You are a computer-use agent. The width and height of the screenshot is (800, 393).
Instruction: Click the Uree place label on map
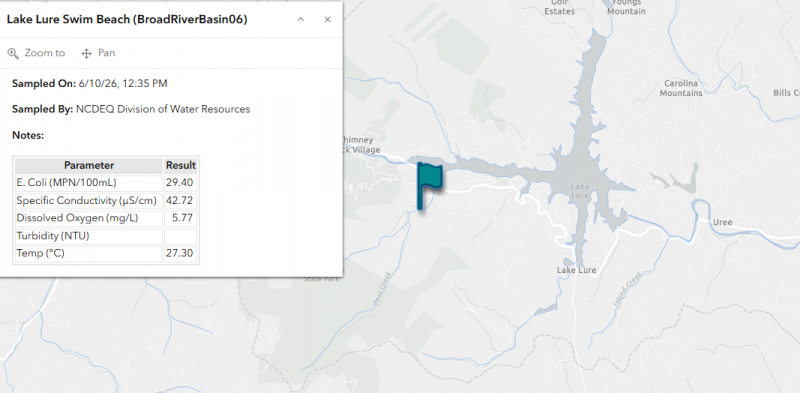point(722,223)
